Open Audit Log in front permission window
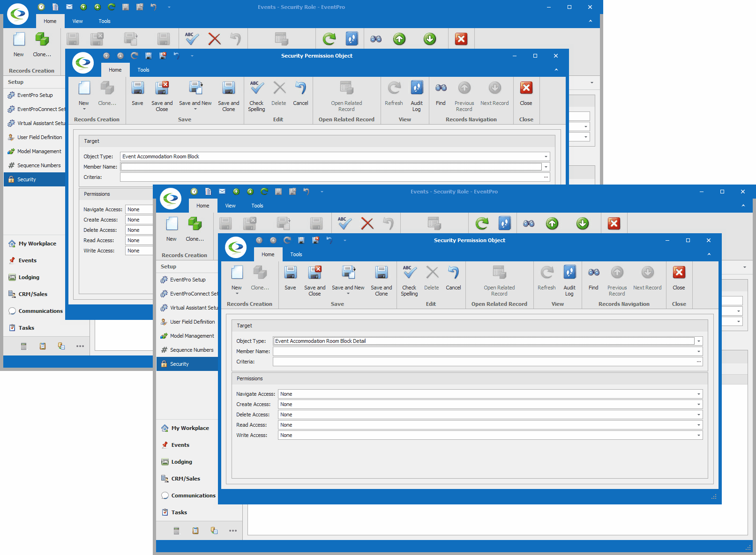The image size is (756, 555). 569,281
